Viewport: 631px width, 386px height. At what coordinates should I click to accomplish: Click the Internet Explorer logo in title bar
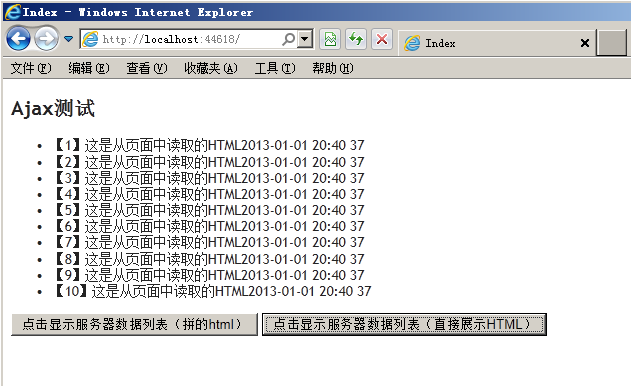[12, 12]
